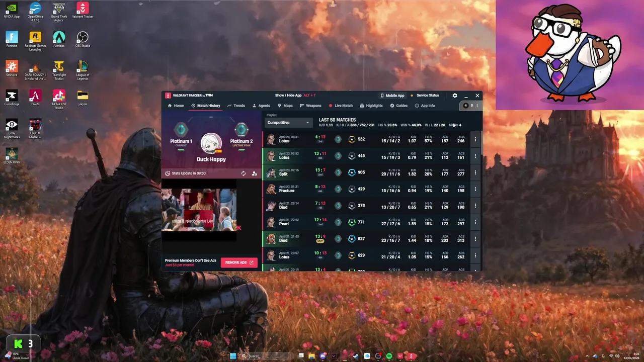
Task: Click the player settings icon beside refresh
Action: click(x=254, y=173)
